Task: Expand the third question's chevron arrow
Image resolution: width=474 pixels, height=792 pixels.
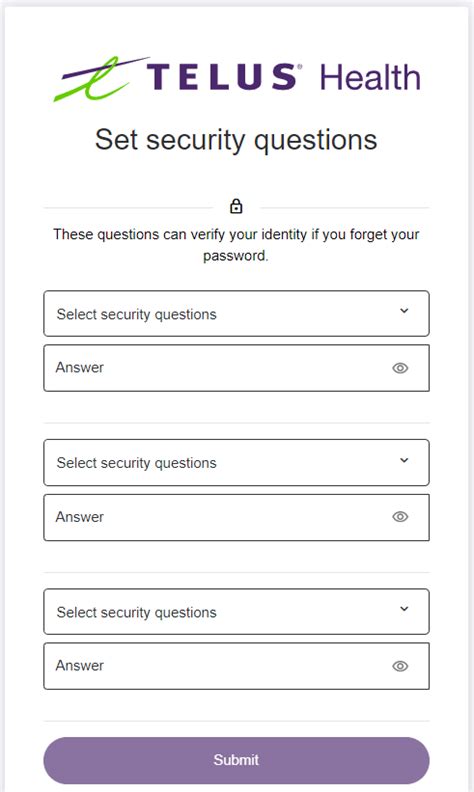Action: (x=404, y=609)
